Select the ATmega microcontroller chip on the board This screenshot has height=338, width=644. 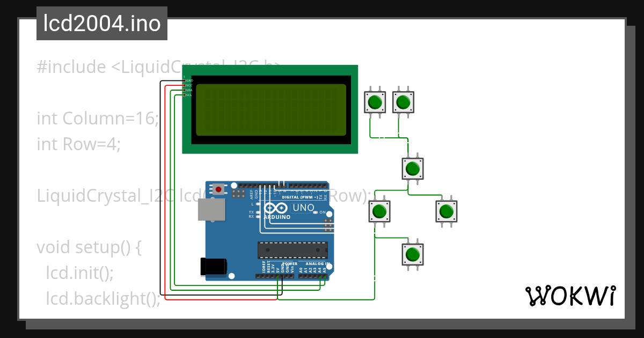click(x=292, y=249)
